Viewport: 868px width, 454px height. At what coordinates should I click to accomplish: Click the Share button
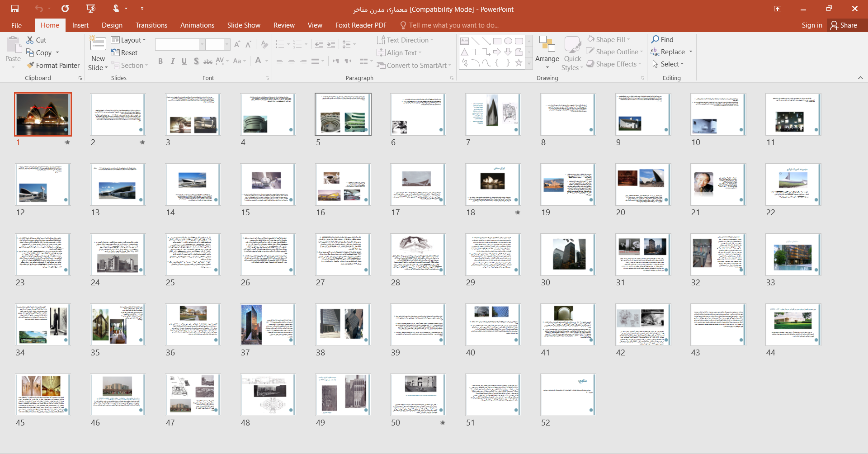pyautogui.click(x=844, y=25)
